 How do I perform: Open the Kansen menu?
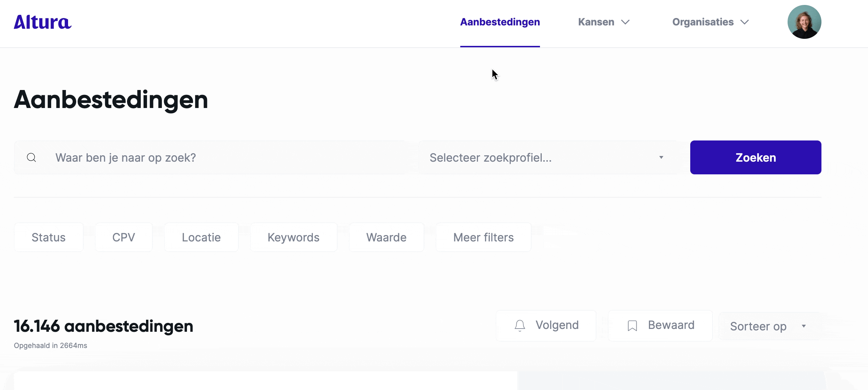coord(604,22)
